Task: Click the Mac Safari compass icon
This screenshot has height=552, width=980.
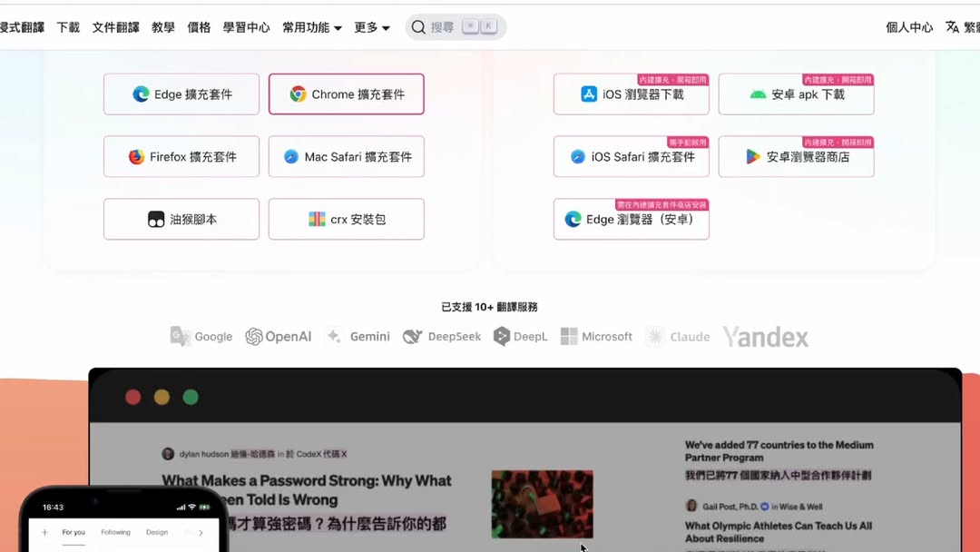Action: [x=291, y=157]
